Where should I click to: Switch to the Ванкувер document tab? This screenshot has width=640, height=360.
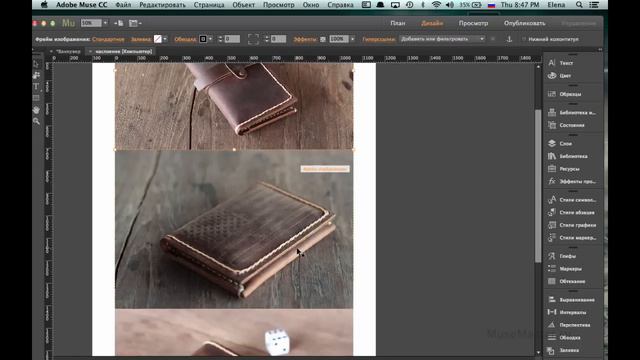click(68, 51)
